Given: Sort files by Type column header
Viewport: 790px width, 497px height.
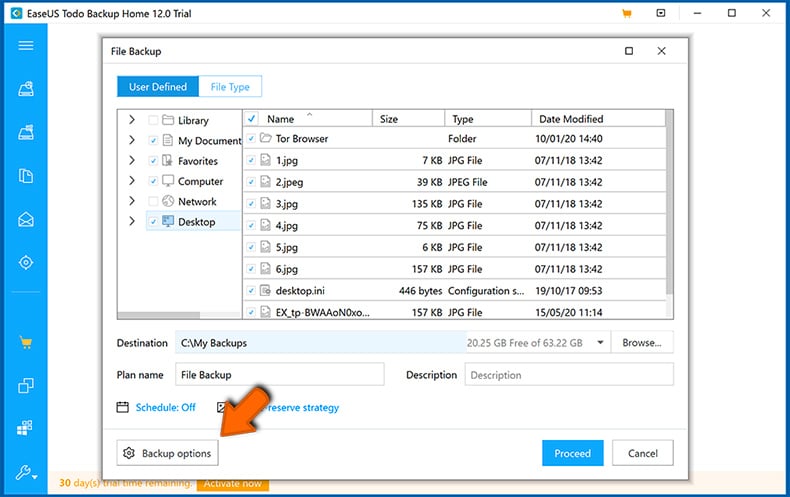Looking at the screenshot, I should point(488,118).
